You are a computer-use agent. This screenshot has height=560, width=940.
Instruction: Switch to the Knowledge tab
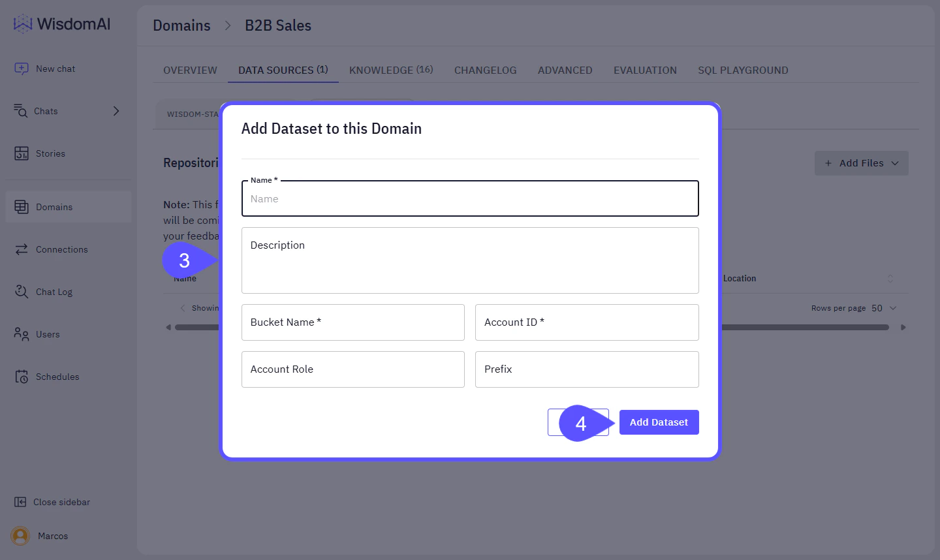coord(390,70)
